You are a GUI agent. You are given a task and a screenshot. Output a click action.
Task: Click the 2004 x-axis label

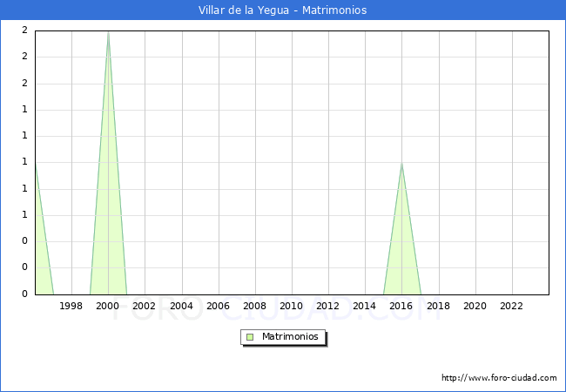point(182,306)
